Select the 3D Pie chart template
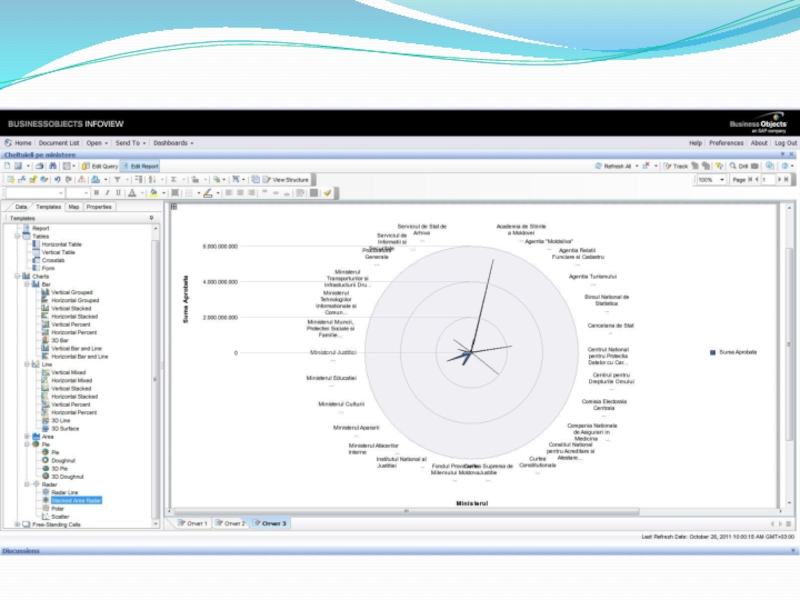 click(x=59, y=468)
